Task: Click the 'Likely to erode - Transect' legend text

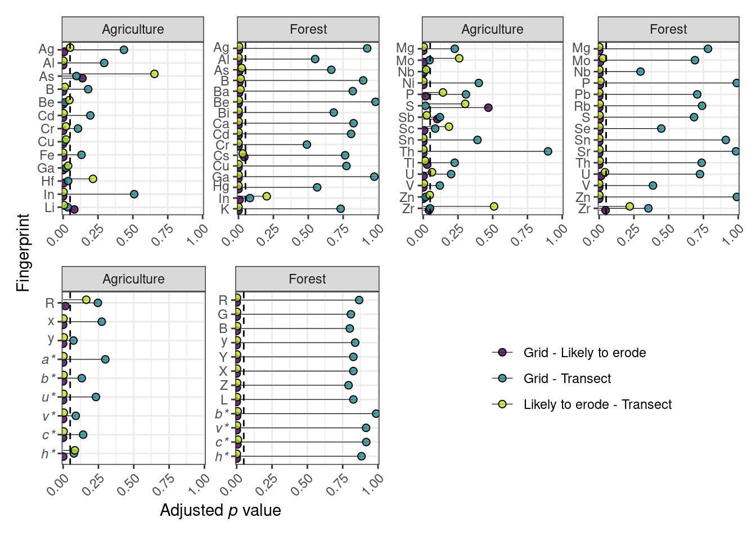Action: [597, 404]
